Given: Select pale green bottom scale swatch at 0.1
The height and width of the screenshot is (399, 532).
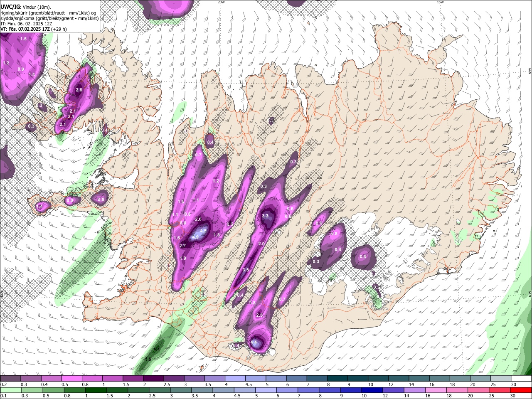Looking at the screenshot, I should click(x=10, y=390).
